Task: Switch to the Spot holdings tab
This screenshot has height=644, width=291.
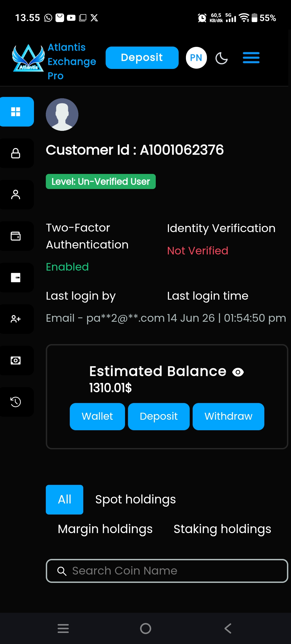Action: tap(136, 500)
